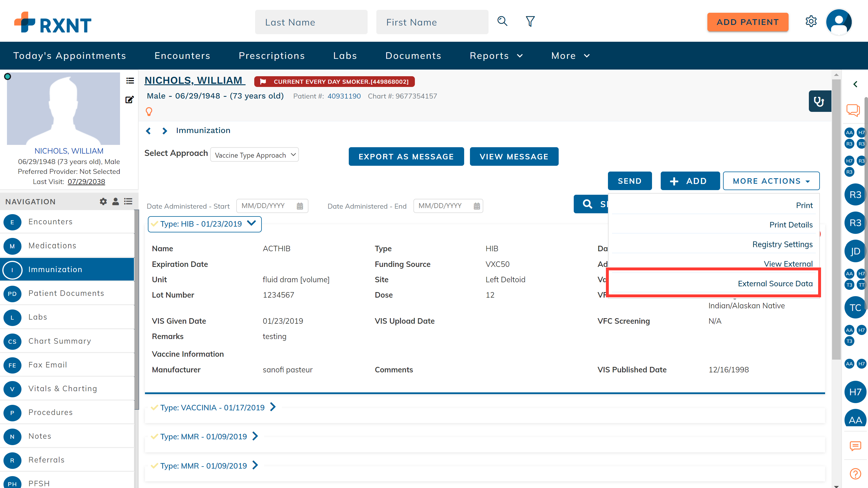Click the patient search magnifier icon

[x=502, y=21]
